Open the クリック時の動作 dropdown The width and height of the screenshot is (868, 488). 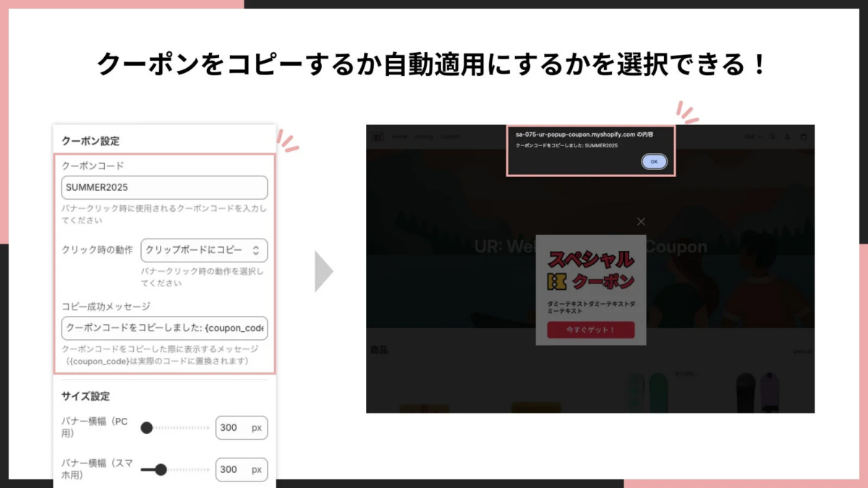pos(205,250)
